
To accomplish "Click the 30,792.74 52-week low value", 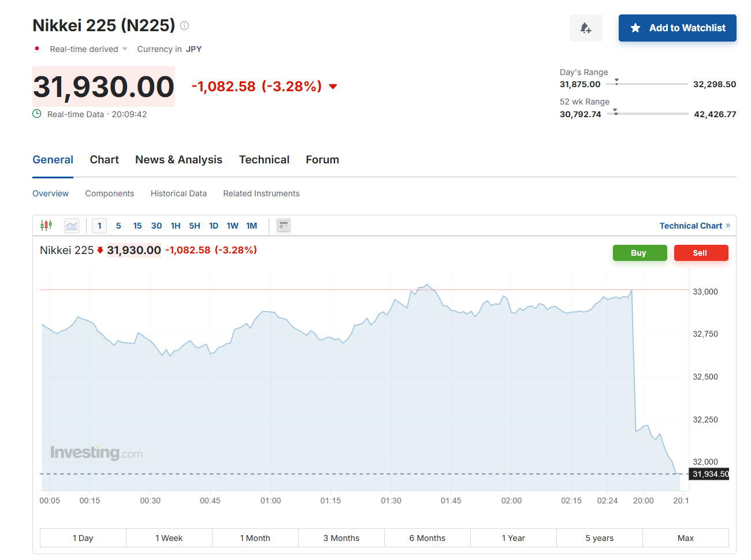I will tap(581, 114).
